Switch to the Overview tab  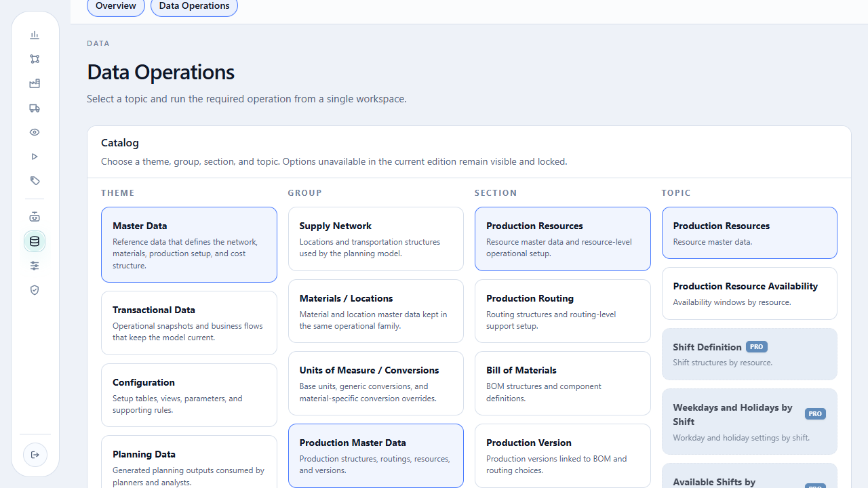116,6
